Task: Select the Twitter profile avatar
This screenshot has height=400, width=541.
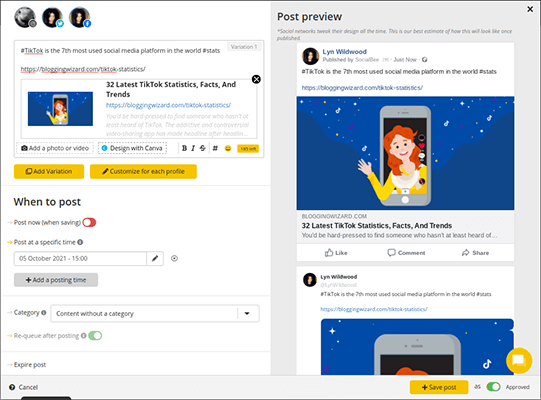Action: click(x=52, y=17)
